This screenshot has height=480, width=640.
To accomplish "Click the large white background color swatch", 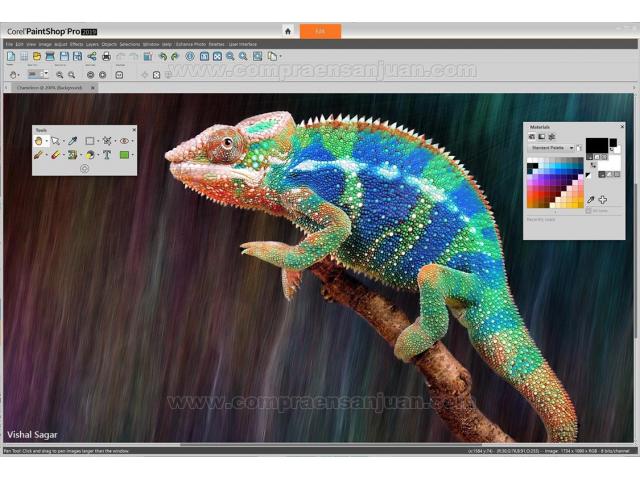I will pos(610,163).
